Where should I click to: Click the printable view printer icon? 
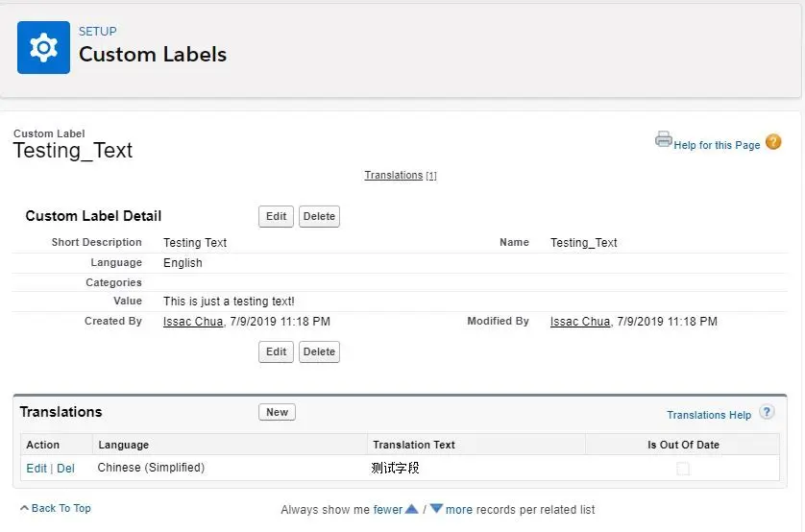(663, 139)
